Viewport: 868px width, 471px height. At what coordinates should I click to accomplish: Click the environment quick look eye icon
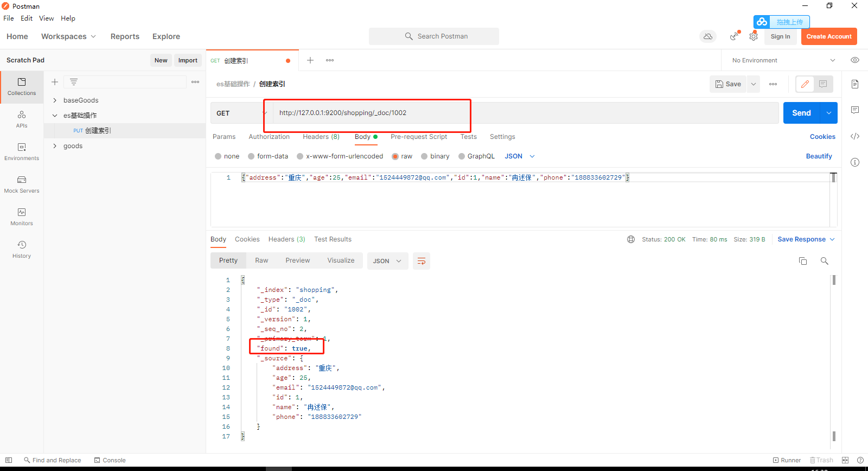855,60
